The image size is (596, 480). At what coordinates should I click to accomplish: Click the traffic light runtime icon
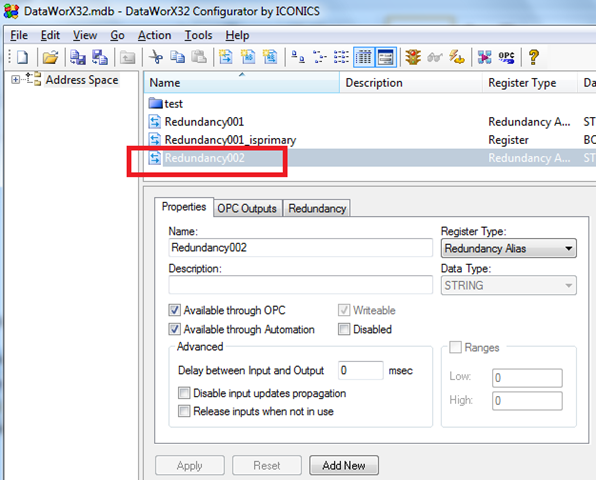click(x=413, y=57)
